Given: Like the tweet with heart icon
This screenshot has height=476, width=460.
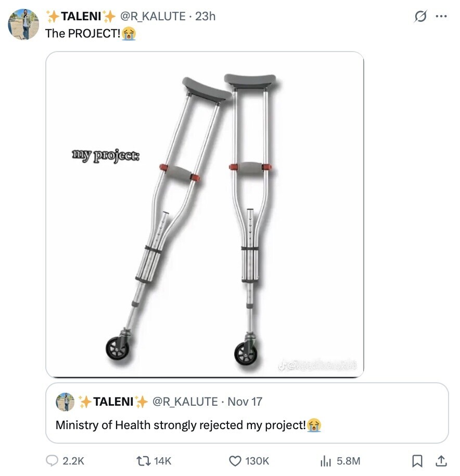Looking at the screenshot, I should [235, 461].
